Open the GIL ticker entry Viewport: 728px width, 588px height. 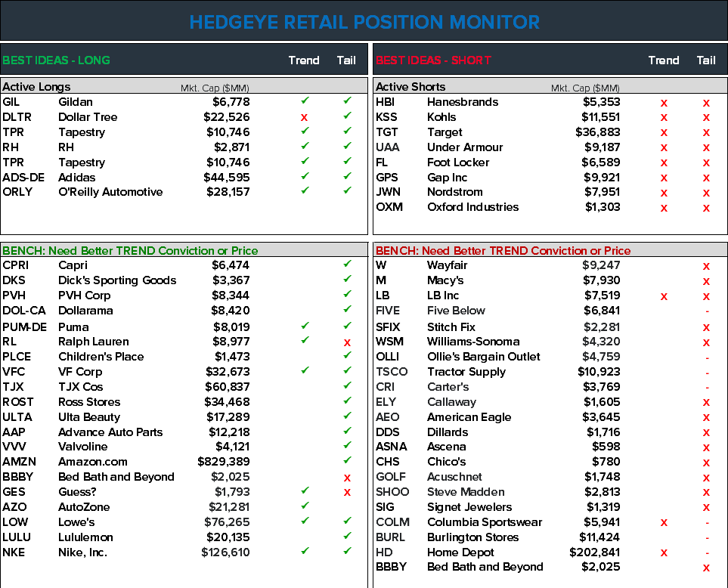tap(11, 101)
